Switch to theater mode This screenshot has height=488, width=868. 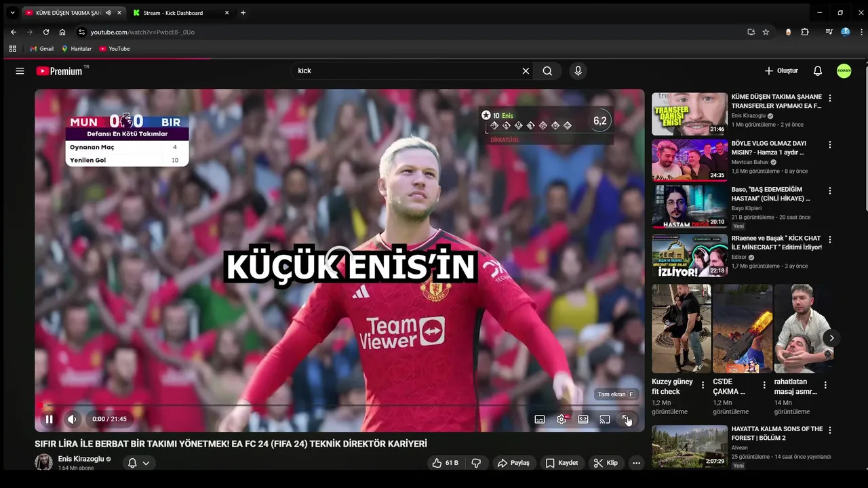coord(583,419)
